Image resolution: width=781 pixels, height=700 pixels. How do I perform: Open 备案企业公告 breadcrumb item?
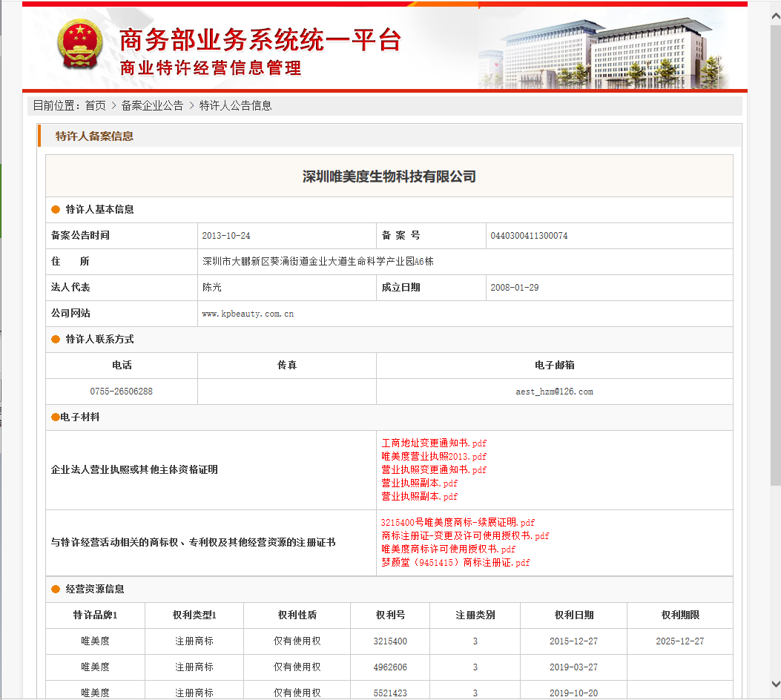coord(152,106)
